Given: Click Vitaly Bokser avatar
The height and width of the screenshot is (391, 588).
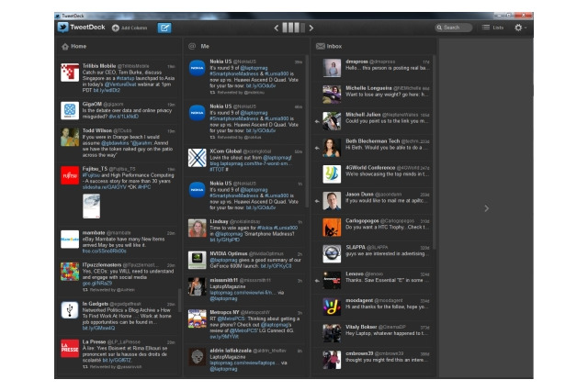Looking at the screenshot, I should pyautogui.click(x=332, y=334).
